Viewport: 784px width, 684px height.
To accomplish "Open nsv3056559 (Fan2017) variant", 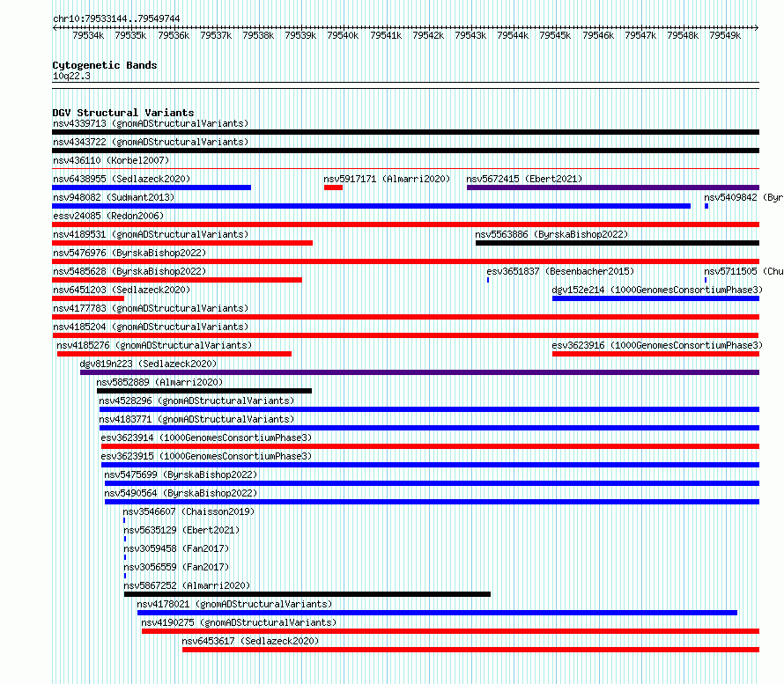I will click(x=176, y=567).
